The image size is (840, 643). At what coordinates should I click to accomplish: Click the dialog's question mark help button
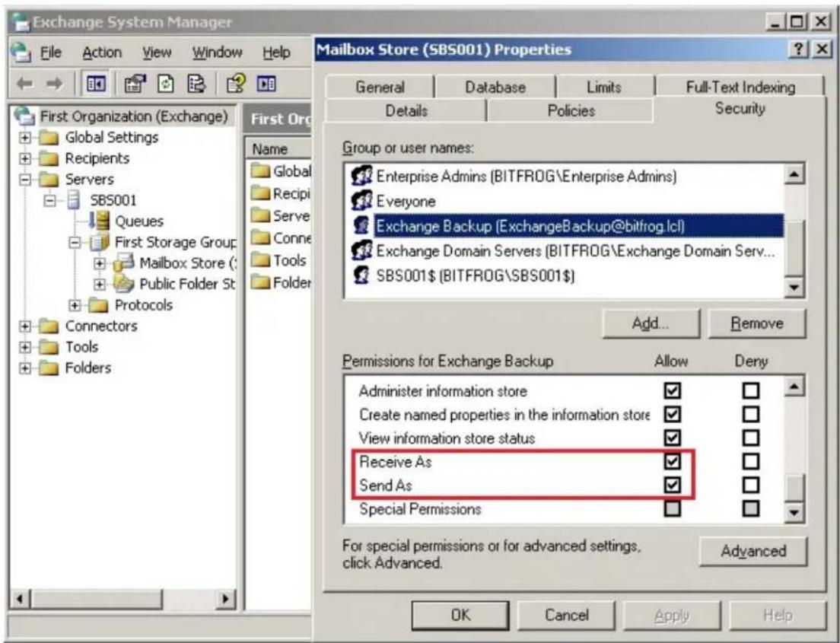(798, 49)
